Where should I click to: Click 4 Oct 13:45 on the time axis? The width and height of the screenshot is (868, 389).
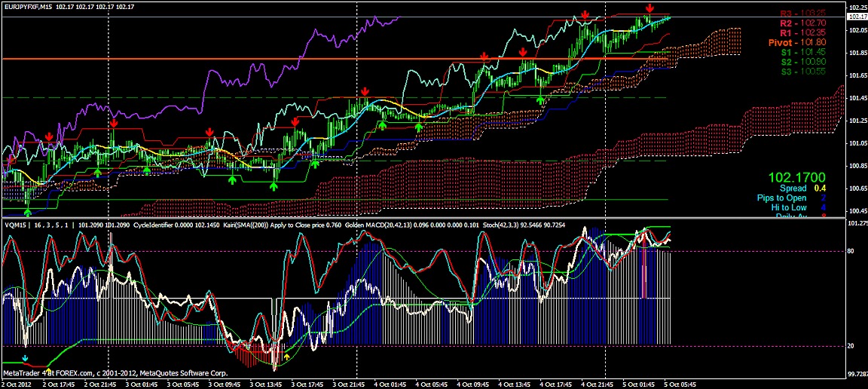click(x=515, y=384)
